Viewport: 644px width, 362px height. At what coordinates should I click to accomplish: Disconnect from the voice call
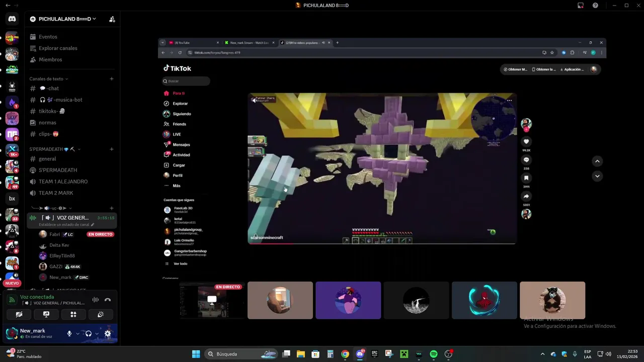click(x=107, y=300)
